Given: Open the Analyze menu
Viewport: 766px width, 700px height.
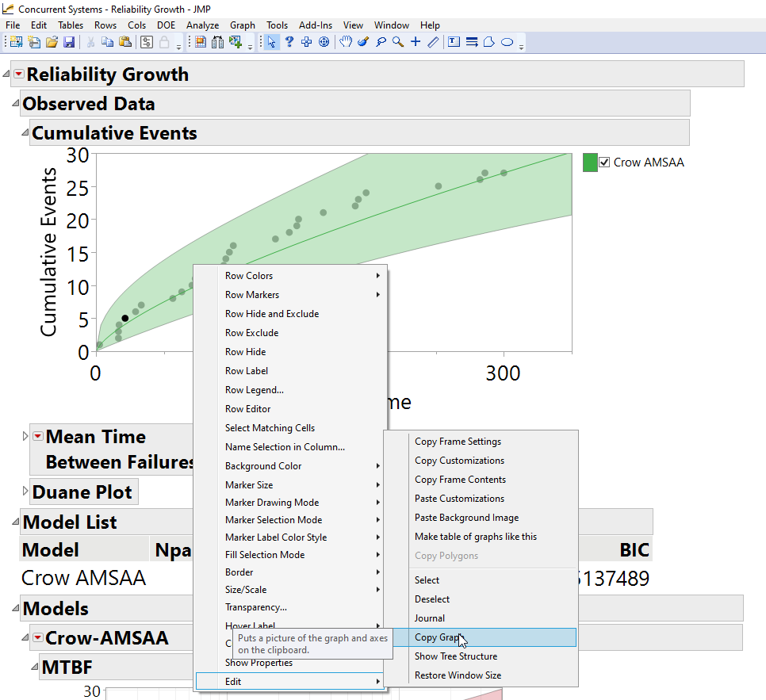Looking at the screenshot, I should pyautogui.click(x=202, y=25).
